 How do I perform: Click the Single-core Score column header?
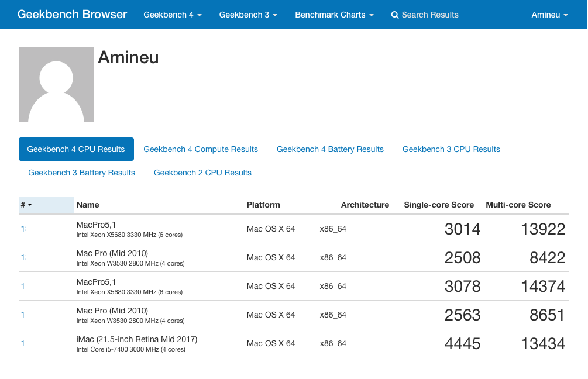tap(439, 205)
